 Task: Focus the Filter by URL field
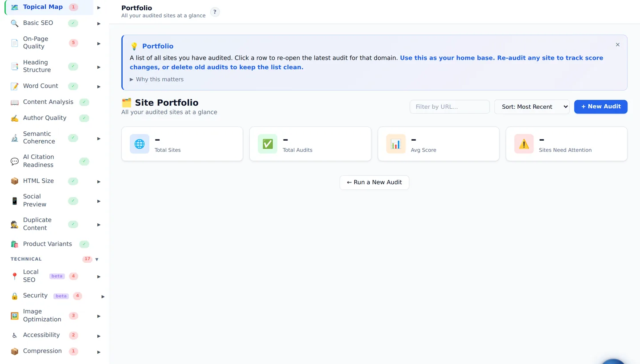pyautogui.click(x=449, y=107)
